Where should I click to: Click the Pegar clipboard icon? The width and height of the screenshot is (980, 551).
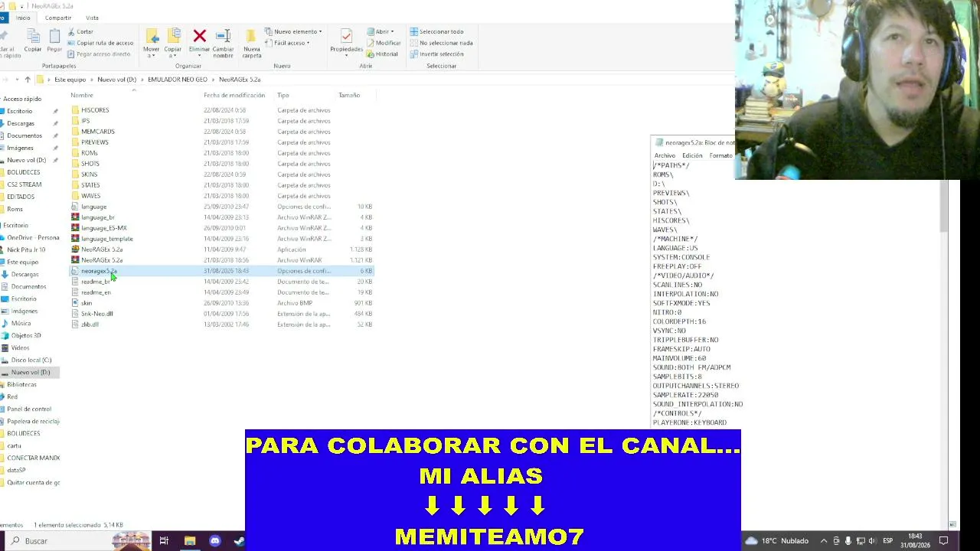pos(54,36)
